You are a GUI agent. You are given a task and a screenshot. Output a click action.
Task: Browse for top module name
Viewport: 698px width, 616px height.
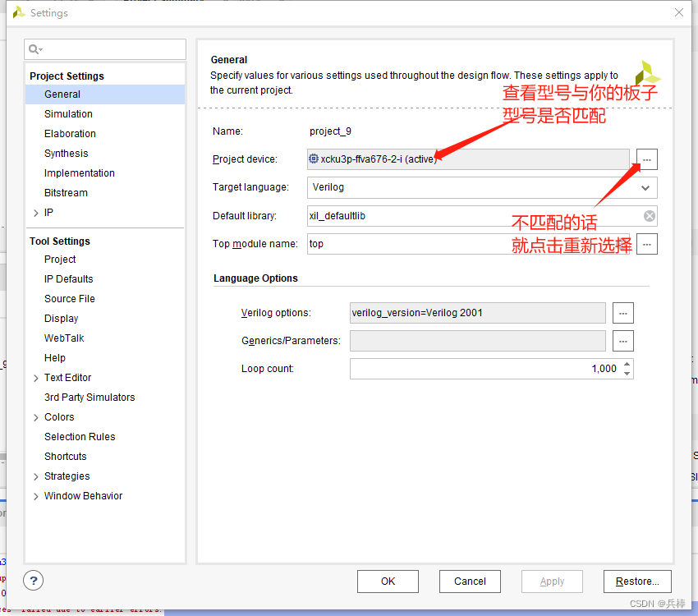pyautogui.click(x=647, y=244)
